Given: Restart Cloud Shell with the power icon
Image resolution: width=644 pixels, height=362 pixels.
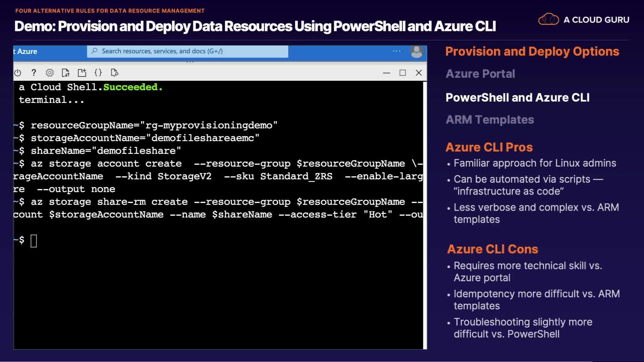Looking at the screenshot, I should point(18,73).
